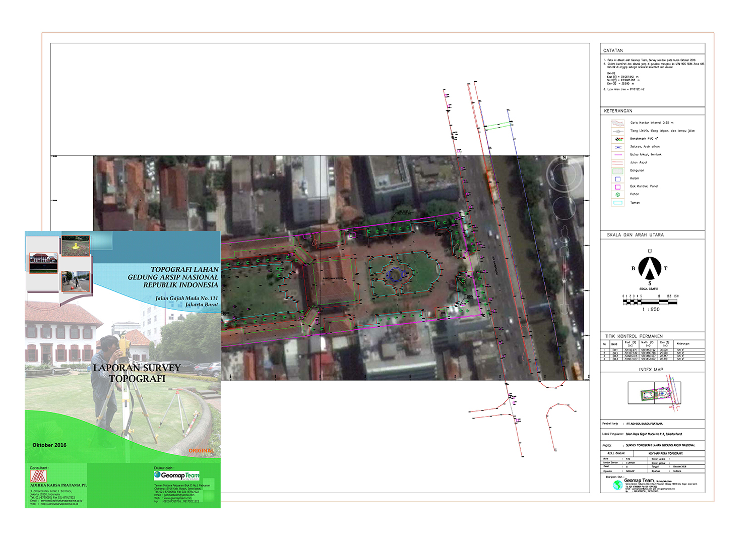This screenshot has width=756, height=534.
Task: Click the blue Kolam legend box
Action: pyautogui.click(x=617, y=179)
